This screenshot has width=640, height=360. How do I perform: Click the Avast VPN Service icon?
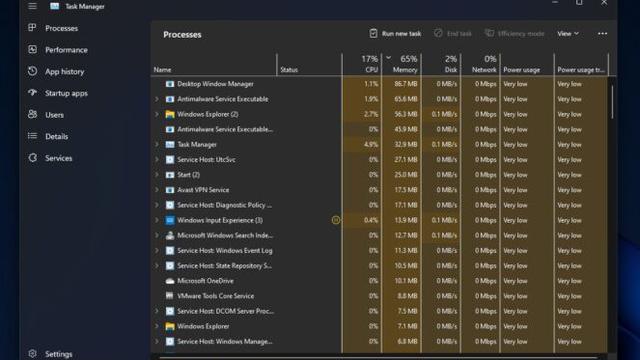(x=170, y=190)
